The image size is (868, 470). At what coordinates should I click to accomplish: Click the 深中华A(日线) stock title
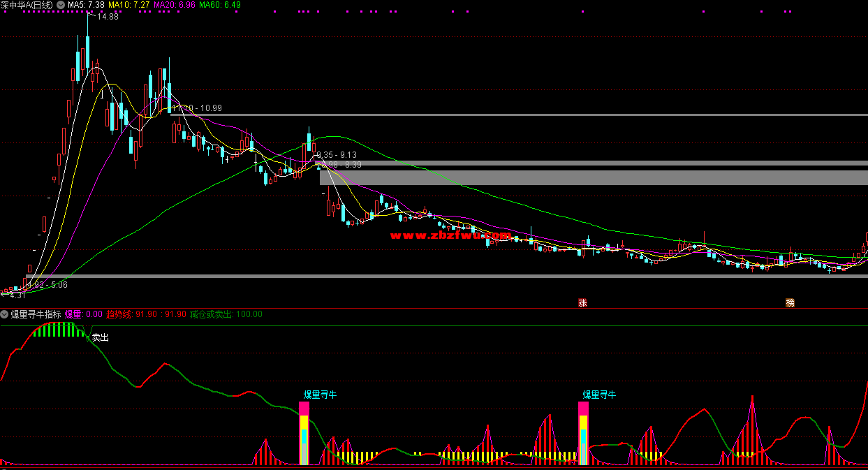point(27,5)
